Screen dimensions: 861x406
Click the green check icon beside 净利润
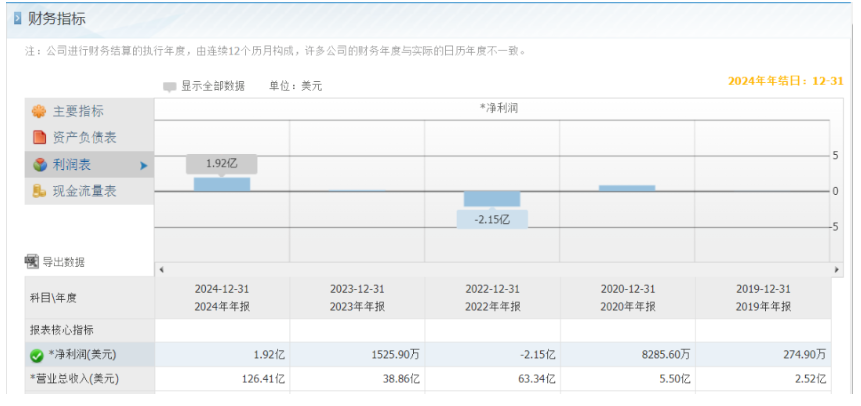click(36, 356)
